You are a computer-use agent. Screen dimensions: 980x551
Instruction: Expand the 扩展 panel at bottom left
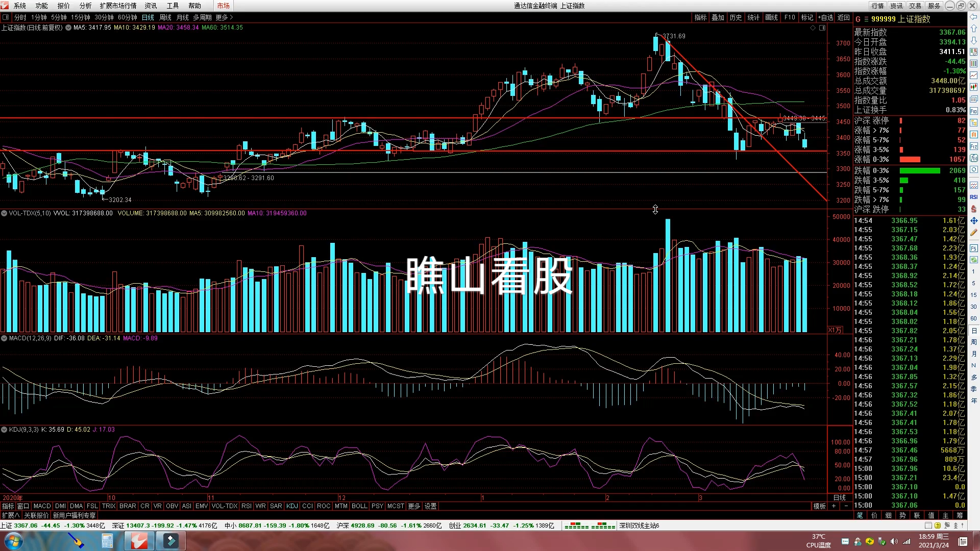(x=10, y=515)
